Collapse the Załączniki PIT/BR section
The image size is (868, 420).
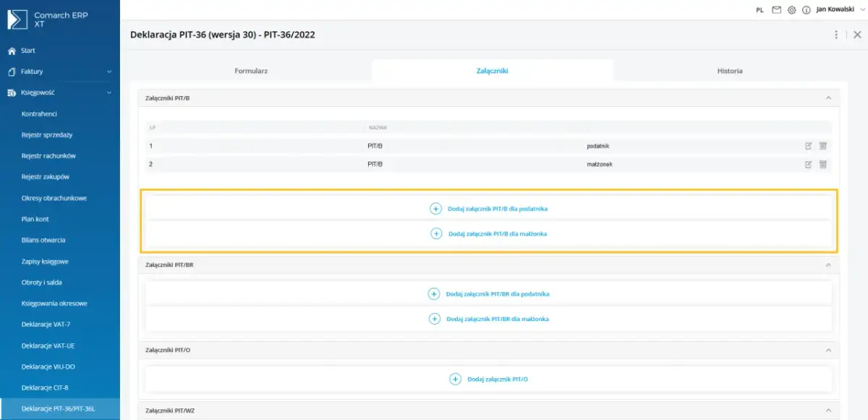click(x=828, y=265)
